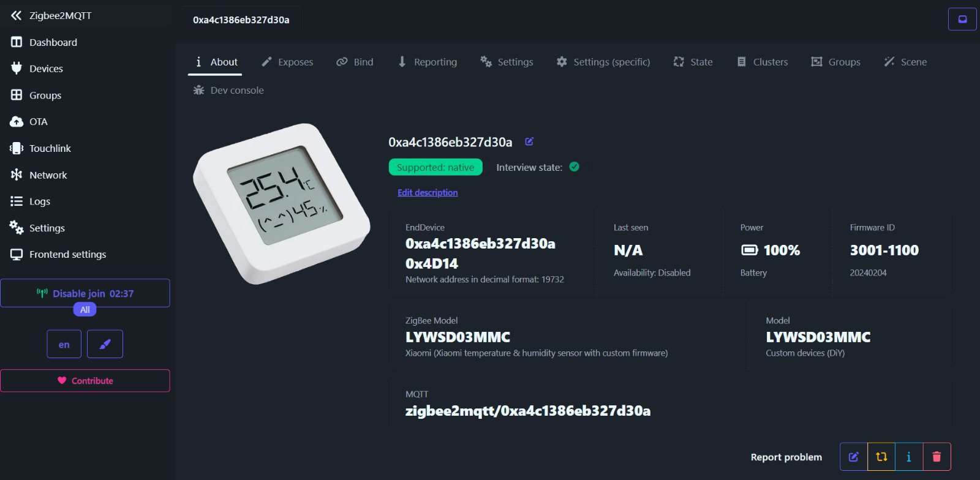The height and width of the screenshot is (480, 980).
Task: Click the thermometer device image
Action: click(282, 203)
